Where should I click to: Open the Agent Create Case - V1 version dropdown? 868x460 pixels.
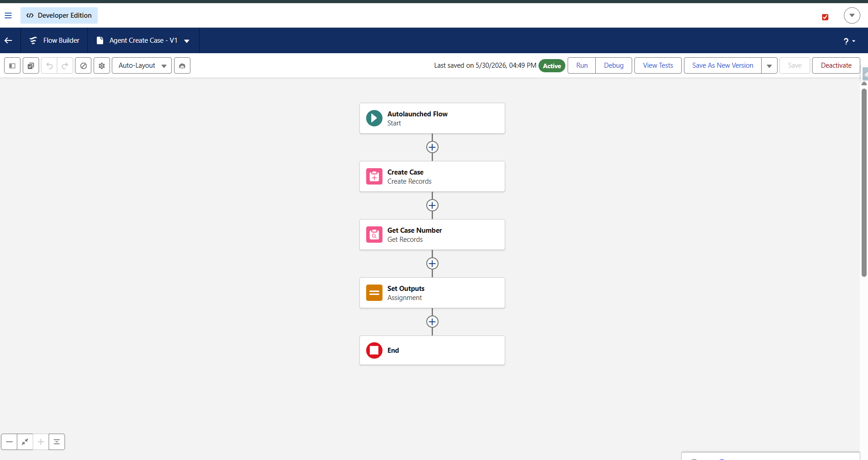pyautogui.click(x=187, y=41)
